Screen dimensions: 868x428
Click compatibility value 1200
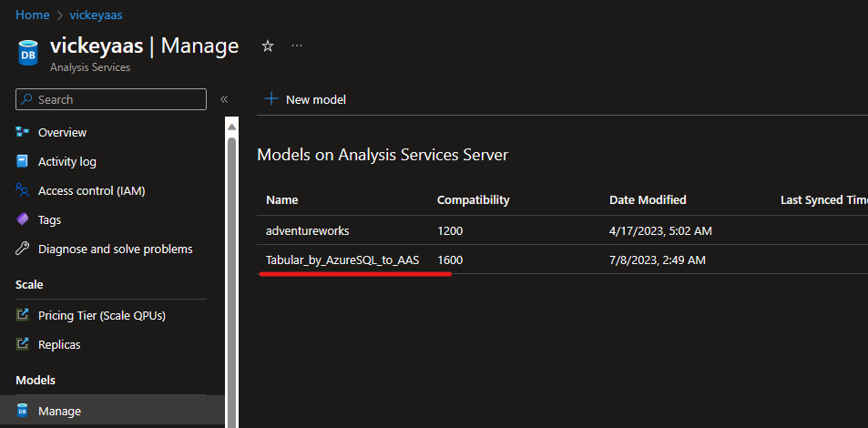pos(450,231)
